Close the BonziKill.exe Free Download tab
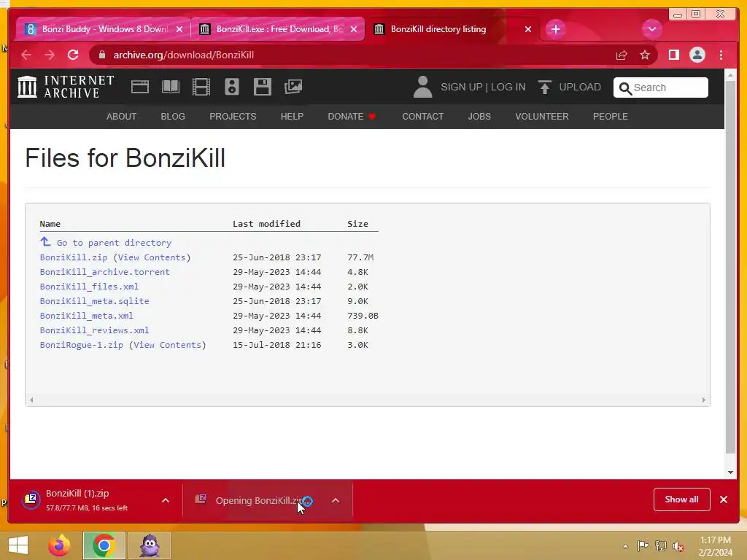This screenshot has width=747, height=560. point(354,29)
